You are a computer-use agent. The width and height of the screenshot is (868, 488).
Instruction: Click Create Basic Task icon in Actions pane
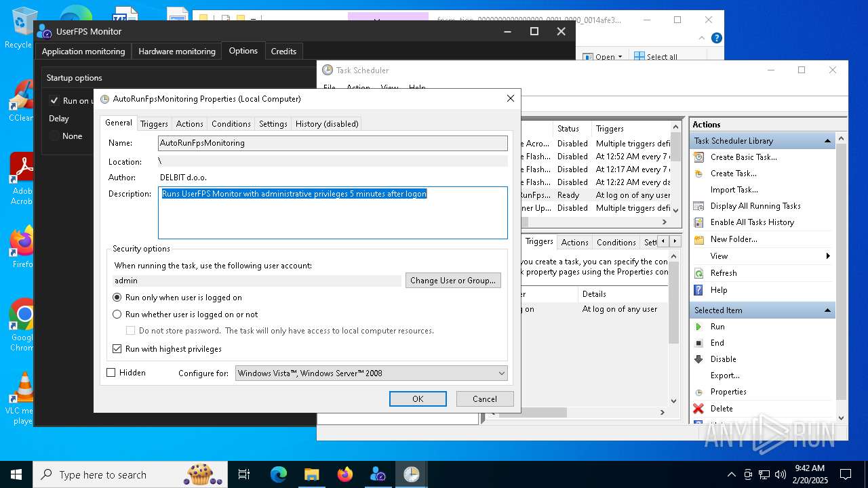click(698, 157)
